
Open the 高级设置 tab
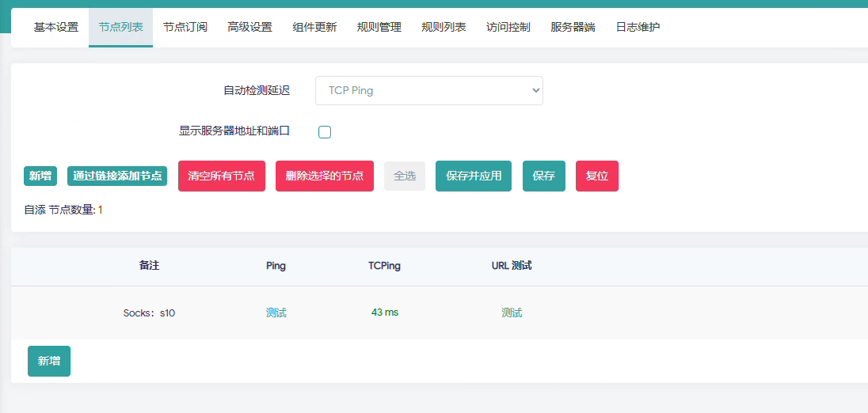(x=249, y=27)
